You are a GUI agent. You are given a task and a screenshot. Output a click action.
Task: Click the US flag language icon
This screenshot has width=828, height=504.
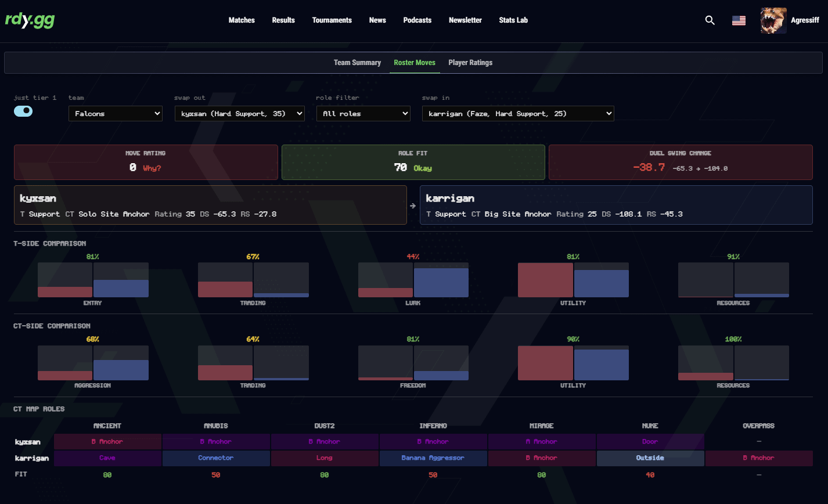point(739,20)
